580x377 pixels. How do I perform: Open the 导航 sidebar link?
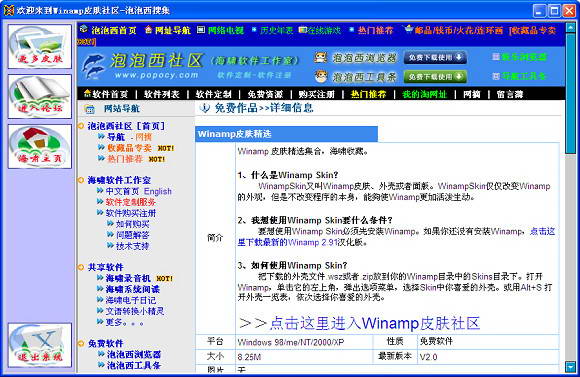click(x=116, y=137)
